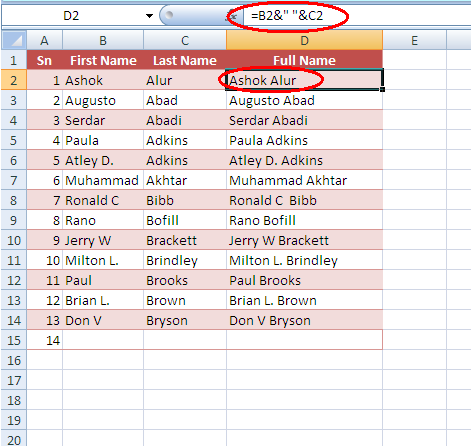Click the Name Box showing D2
Screen dimensions: 471x446
71,16
